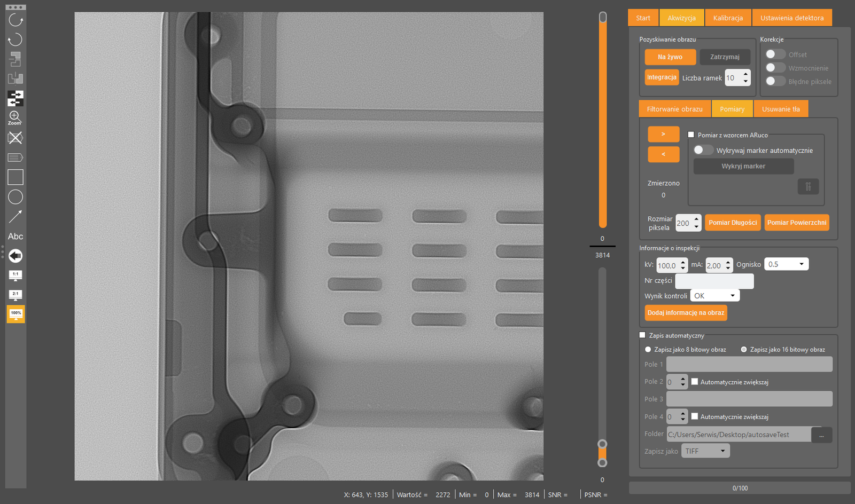This screenshot has width=855, height=504.
Task: Select the Abc text annotation tool
Action: (15, 237)
